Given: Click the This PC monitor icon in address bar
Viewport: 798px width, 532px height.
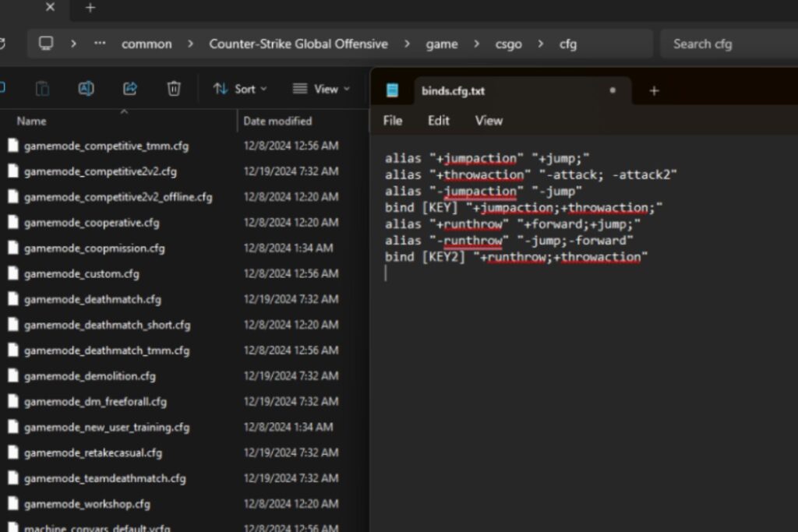Looking at the screenshot, I should click(46, 44).
